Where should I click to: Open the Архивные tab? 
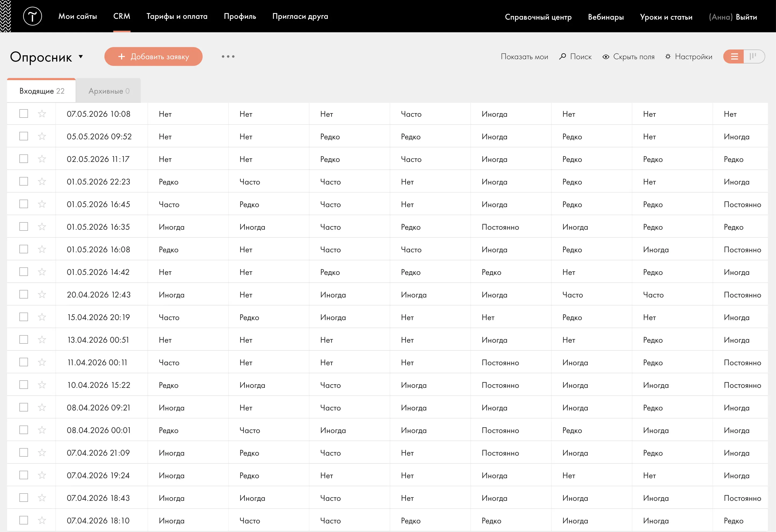click(108, 91)
